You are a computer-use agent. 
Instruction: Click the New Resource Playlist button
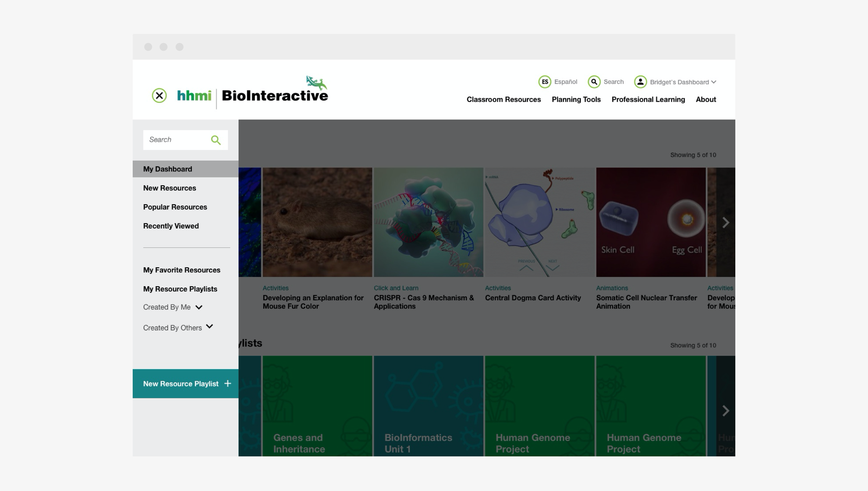tap(181, 384)
